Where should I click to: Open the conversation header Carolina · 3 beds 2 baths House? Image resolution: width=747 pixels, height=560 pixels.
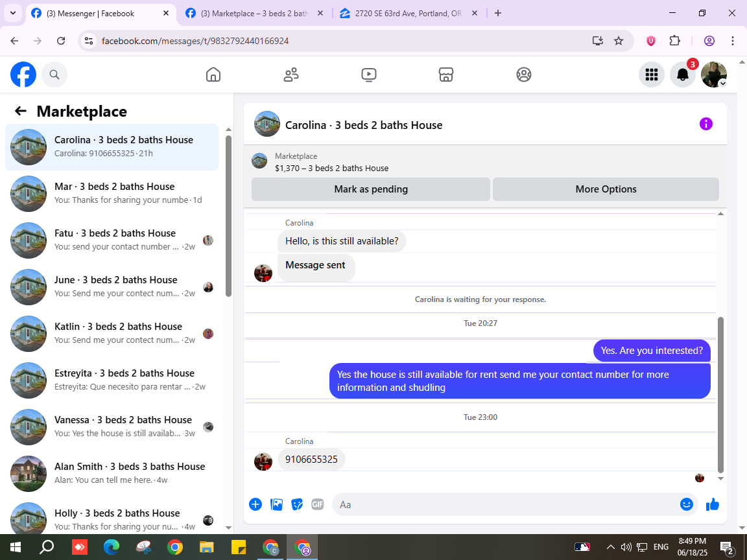(x=364, y=125)
